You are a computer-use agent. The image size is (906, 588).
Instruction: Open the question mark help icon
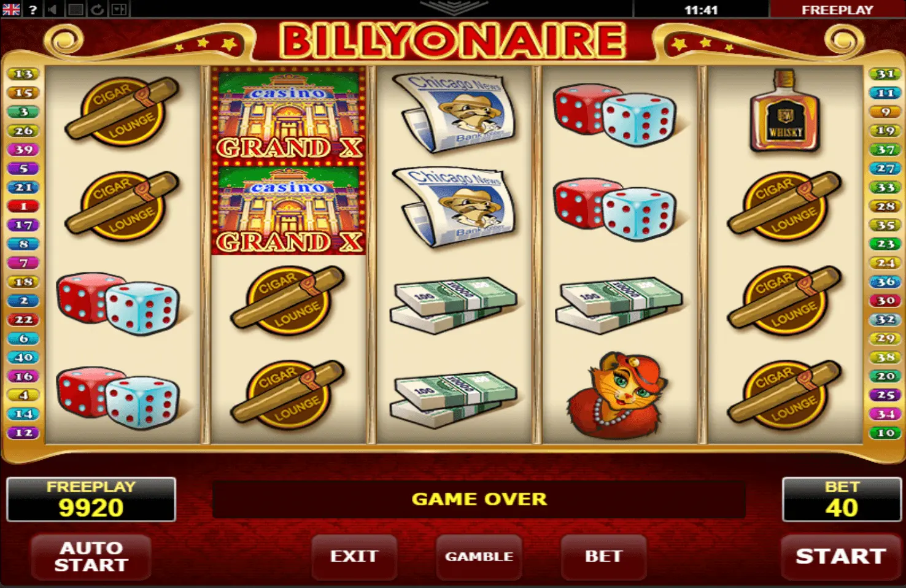coord(33,9)
